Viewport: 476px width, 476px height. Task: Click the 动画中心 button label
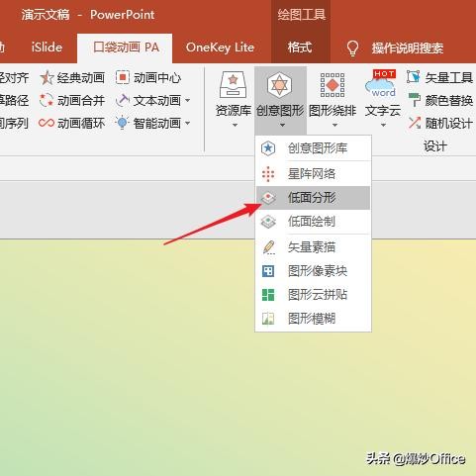pos(157,78)
